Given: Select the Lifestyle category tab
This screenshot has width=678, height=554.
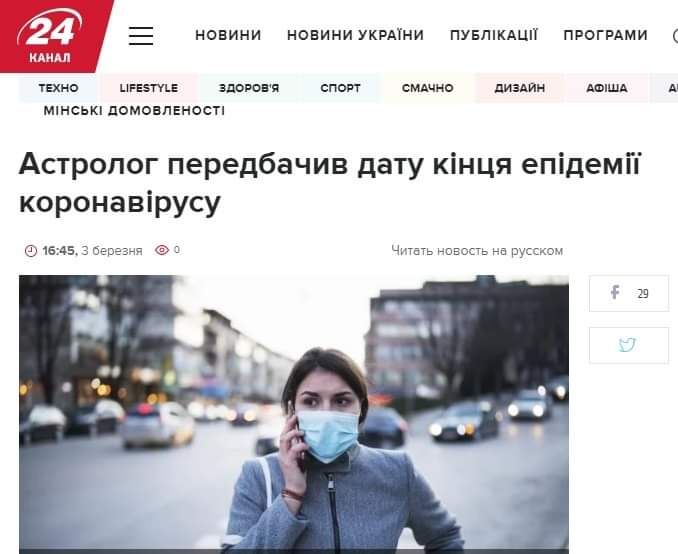Looking at the screenshot, I should (149, 88).
